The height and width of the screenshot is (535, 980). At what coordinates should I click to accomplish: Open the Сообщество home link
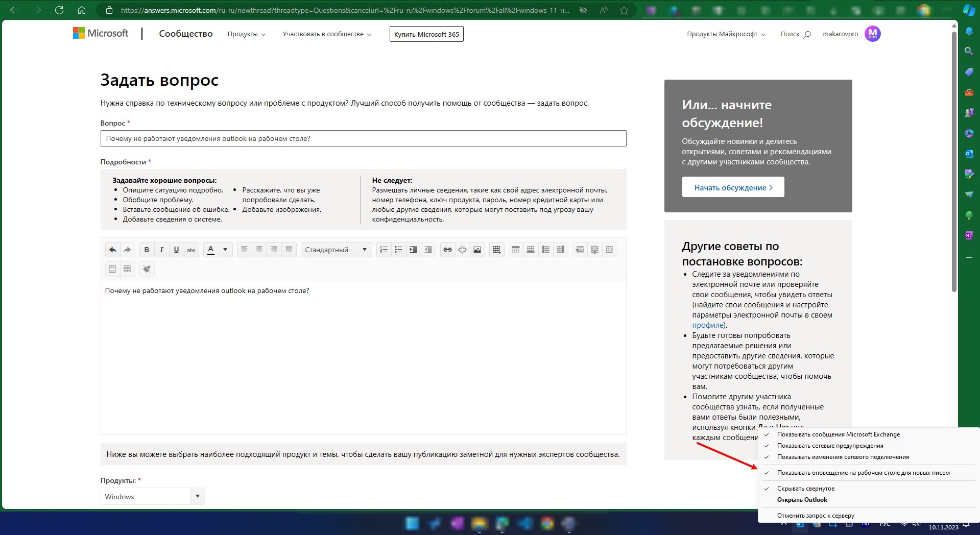pos(186,34)
